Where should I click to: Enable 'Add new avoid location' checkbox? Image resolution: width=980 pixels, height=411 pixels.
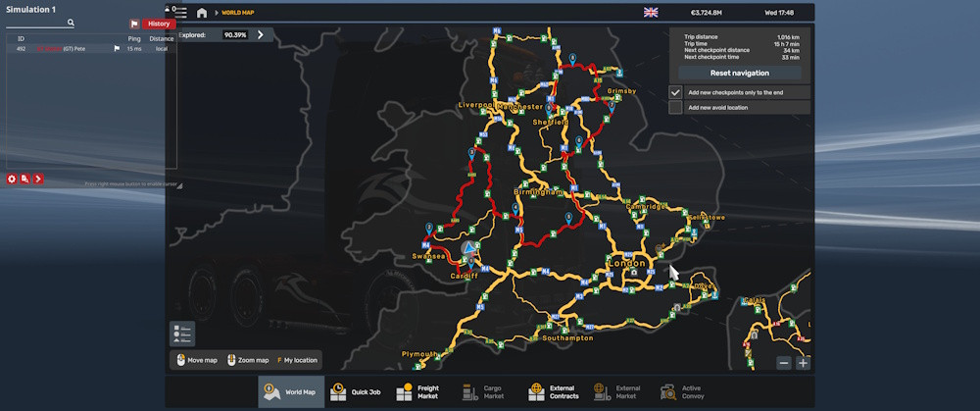pyautogui.click(x=675, y=107)
